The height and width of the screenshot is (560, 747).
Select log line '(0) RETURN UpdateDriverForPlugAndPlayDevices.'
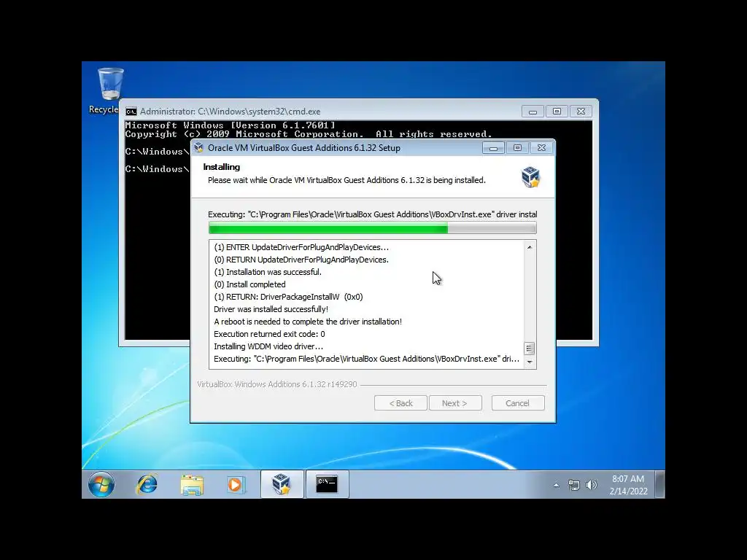click(x=301, y=260)
